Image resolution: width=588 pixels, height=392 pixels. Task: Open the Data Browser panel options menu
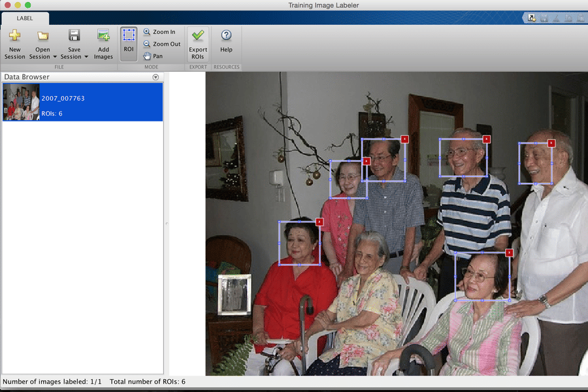(155, 77)
